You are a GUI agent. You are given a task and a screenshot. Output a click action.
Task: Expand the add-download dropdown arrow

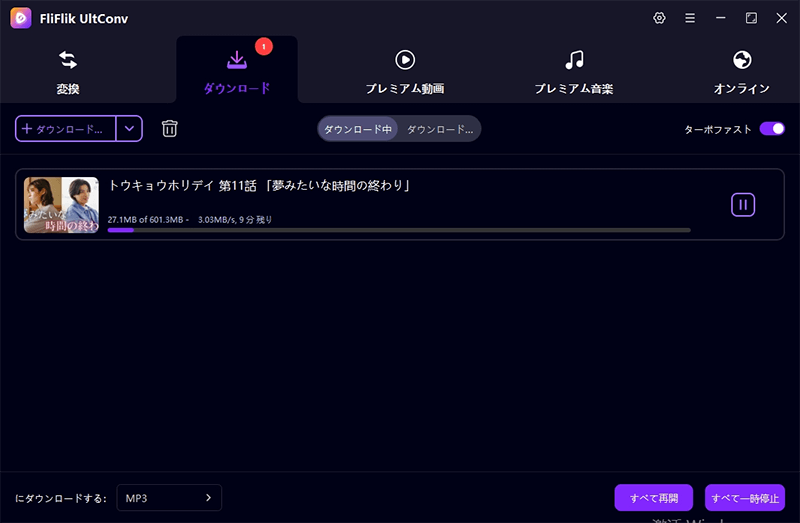(129, 129)
